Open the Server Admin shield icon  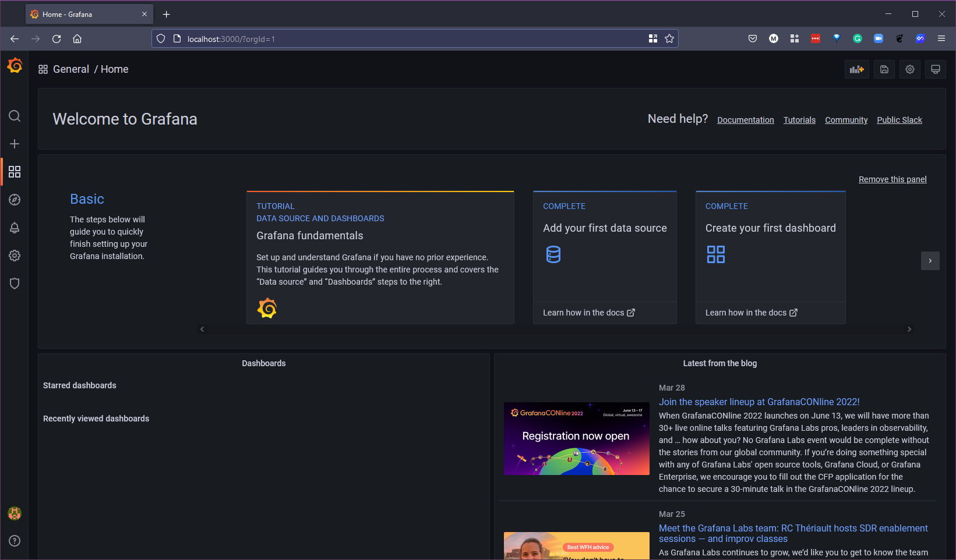click(x=15, y=283)
